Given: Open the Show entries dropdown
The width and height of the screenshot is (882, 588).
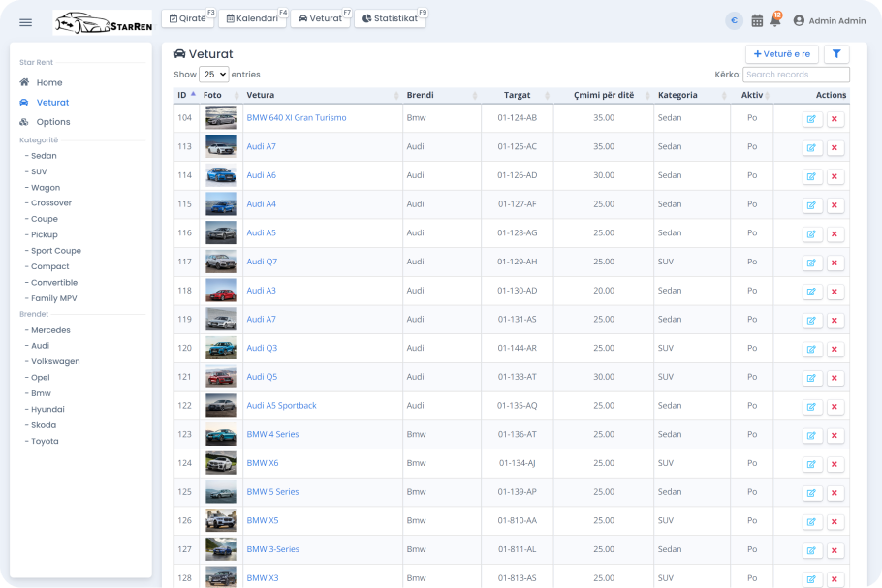Looking at the screenshot, I should point(214,75).
